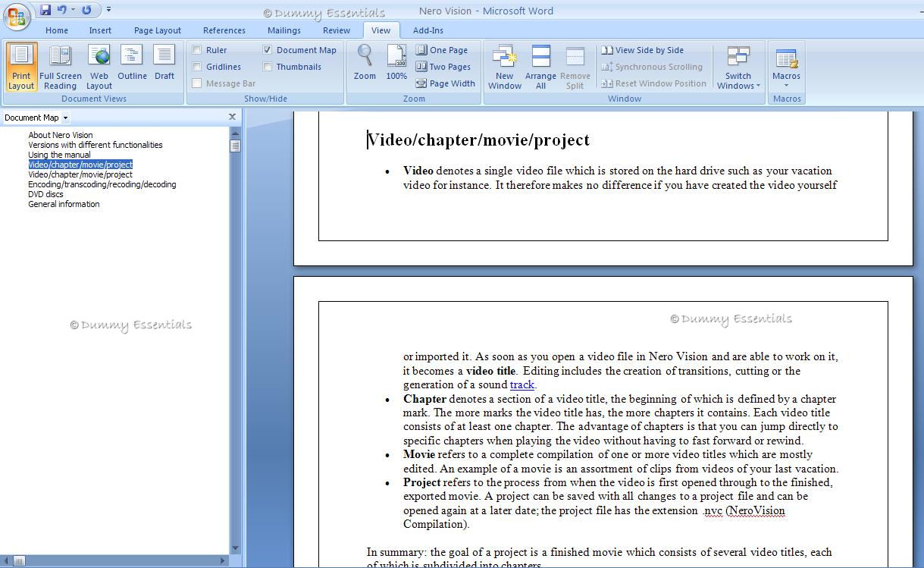Open the Zoom dialog
Viewport: 924px width, 568px height.
365,63
